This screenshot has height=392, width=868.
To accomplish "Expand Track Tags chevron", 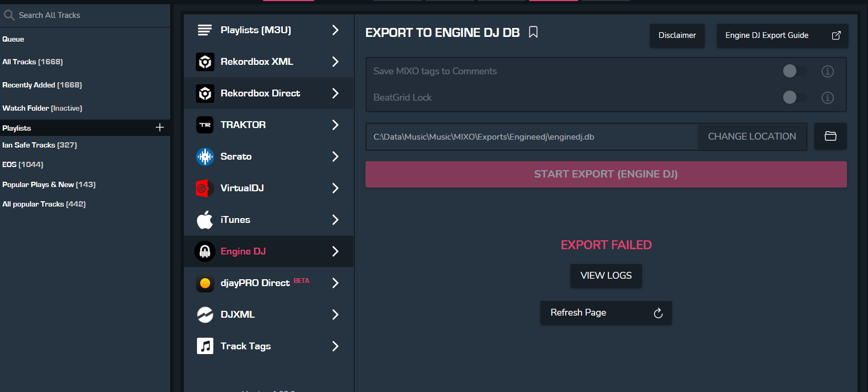I will 335,346.
